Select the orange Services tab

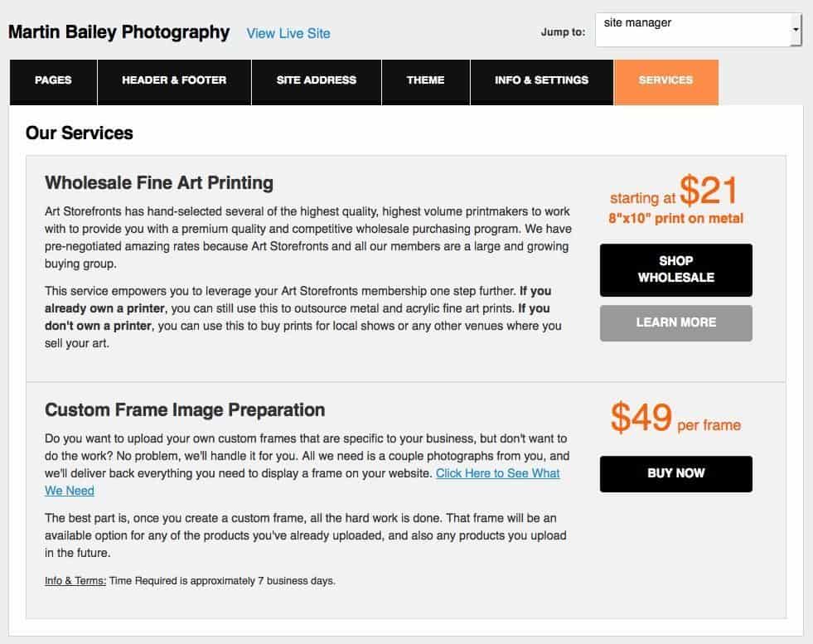pos(665,80)
